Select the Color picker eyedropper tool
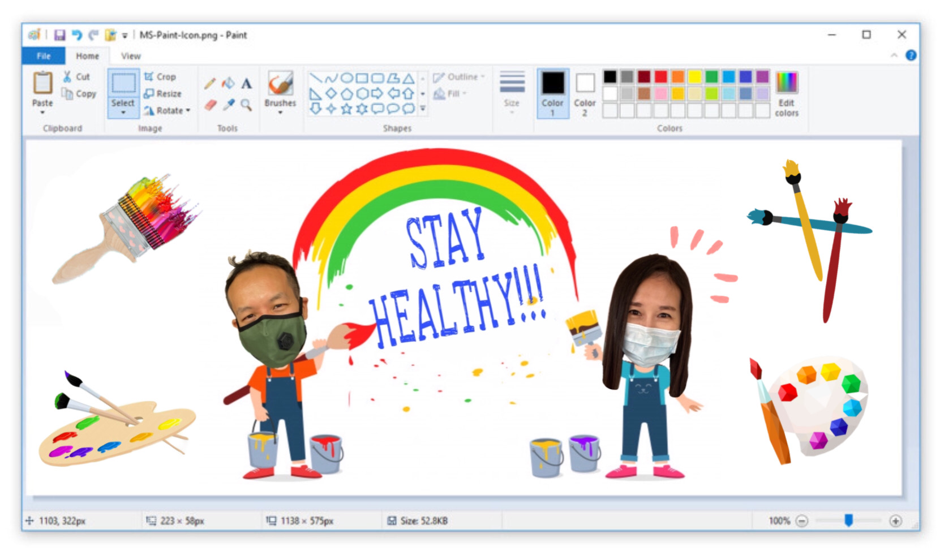The image size is (944, 560). (228, 105)
